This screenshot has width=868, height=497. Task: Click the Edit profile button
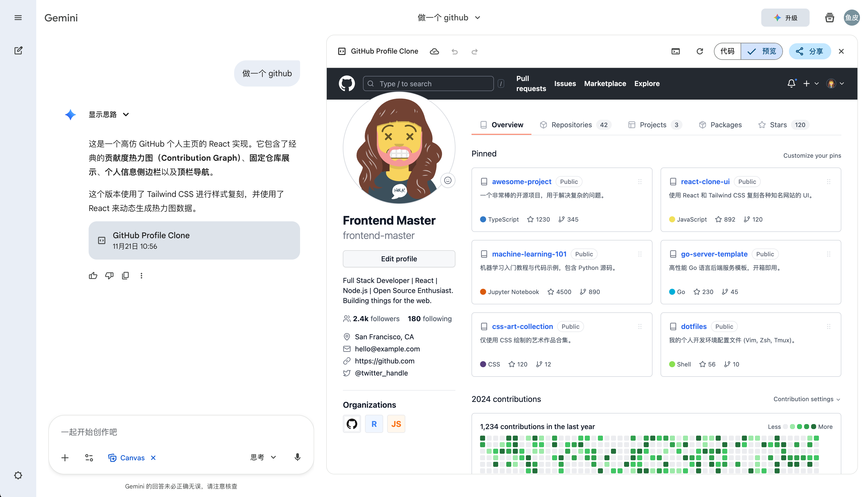click(x=399, y=259)
